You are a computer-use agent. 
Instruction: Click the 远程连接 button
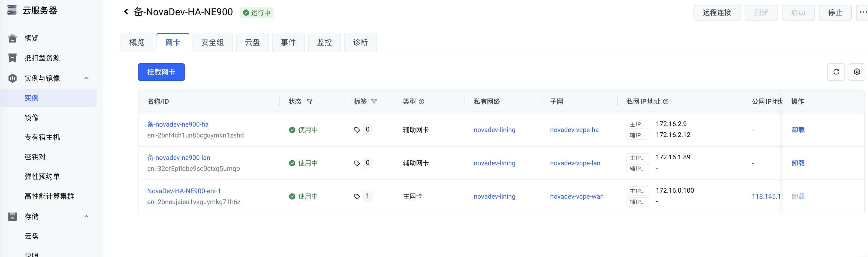pos(717,13)
